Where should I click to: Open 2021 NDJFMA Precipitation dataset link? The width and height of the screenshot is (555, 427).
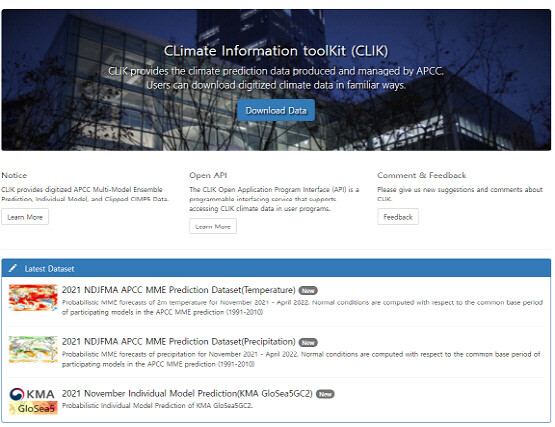click(178, 342)
